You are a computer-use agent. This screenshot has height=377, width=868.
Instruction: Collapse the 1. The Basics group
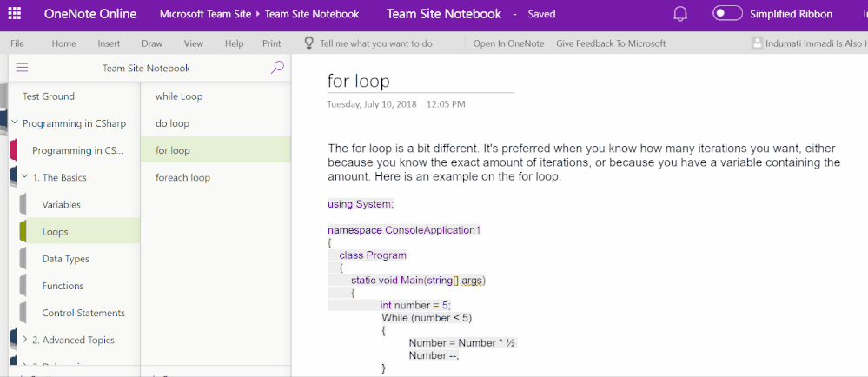point(25,177)
